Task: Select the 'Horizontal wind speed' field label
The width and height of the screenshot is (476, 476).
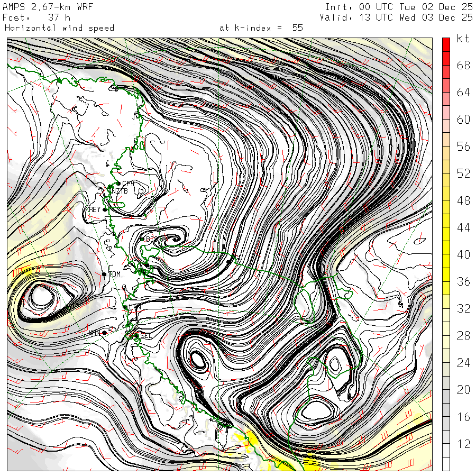Action: 59,28
